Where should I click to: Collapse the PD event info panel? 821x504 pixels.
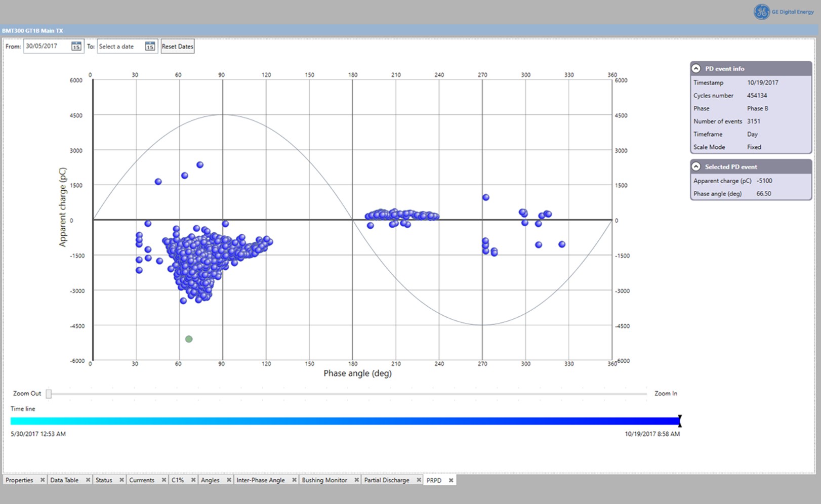tap(696, 68)
